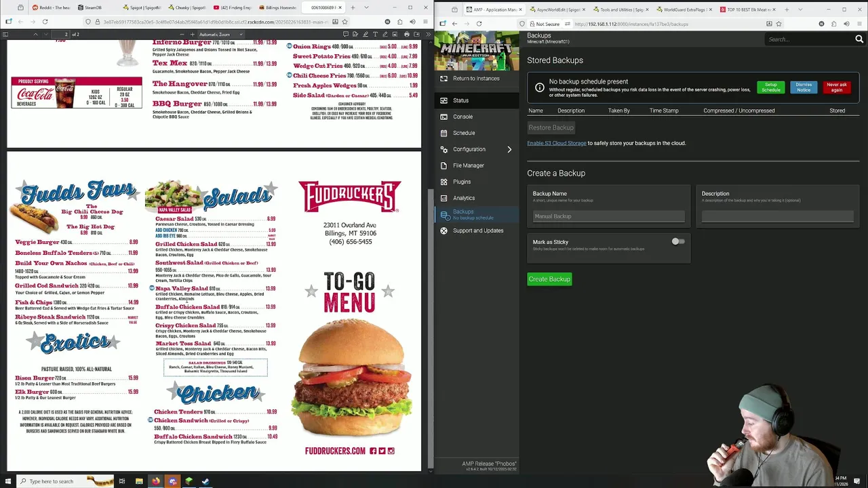Go to previous PDF page arrow

point(35,34)
